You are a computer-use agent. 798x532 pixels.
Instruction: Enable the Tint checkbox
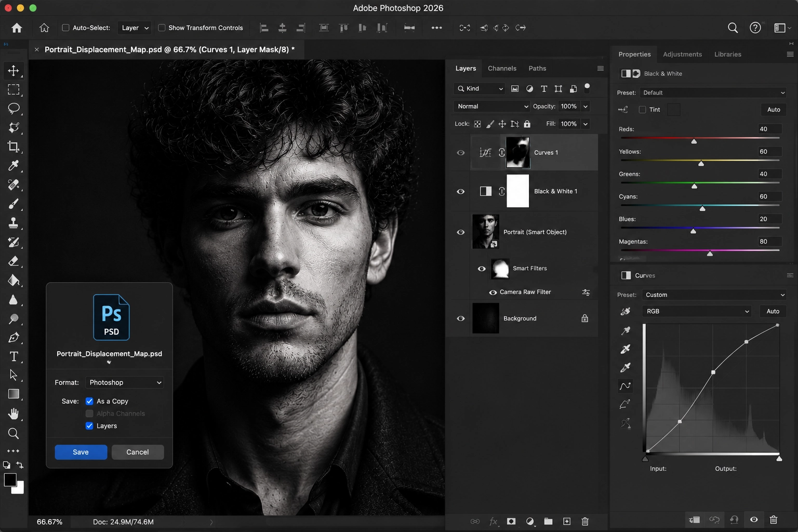(643, 110)
